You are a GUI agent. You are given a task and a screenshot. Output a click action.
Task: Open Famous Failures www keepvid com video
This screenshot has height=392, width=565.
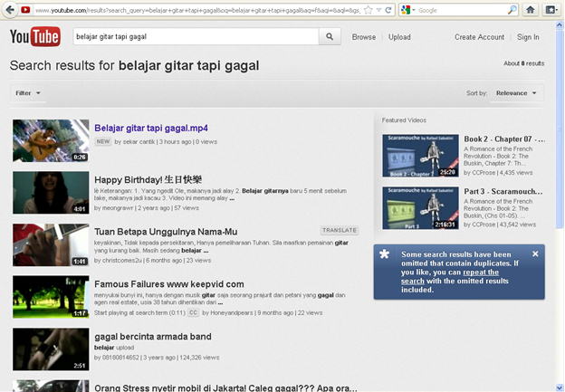click(169, 284)
